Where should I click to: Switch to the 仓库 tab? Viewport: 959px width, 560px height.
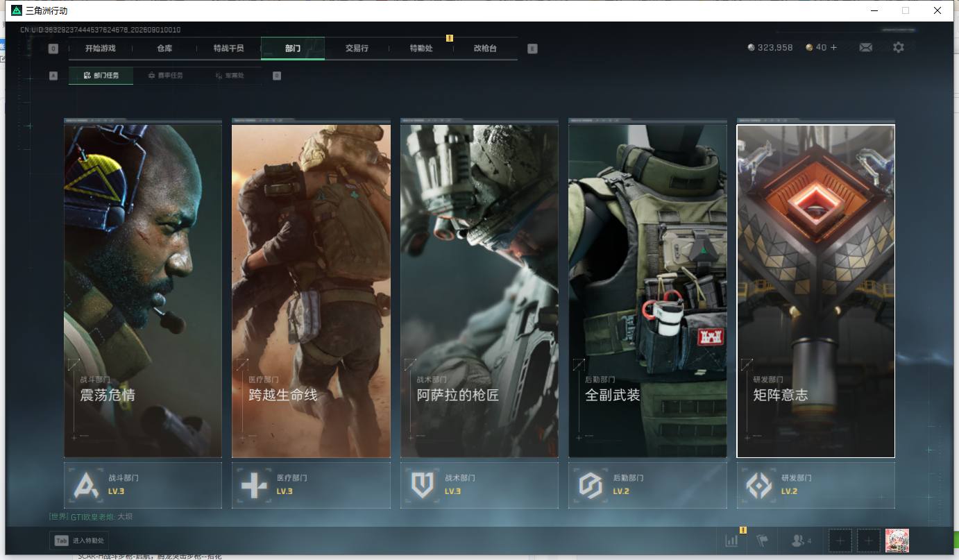[164, 49]
